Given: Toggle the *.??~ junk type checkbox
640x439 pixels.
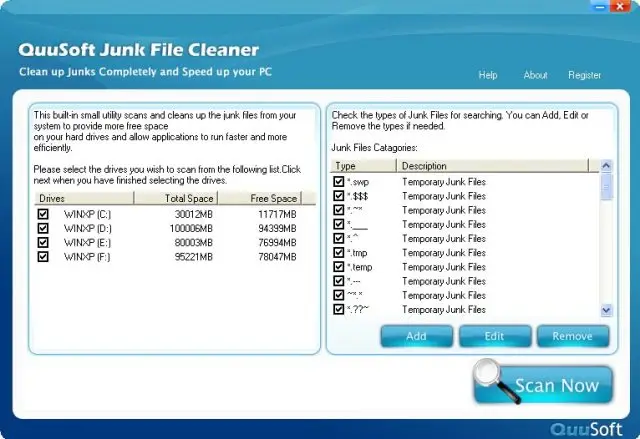Looking at the screenshot, I should [338, 309].
